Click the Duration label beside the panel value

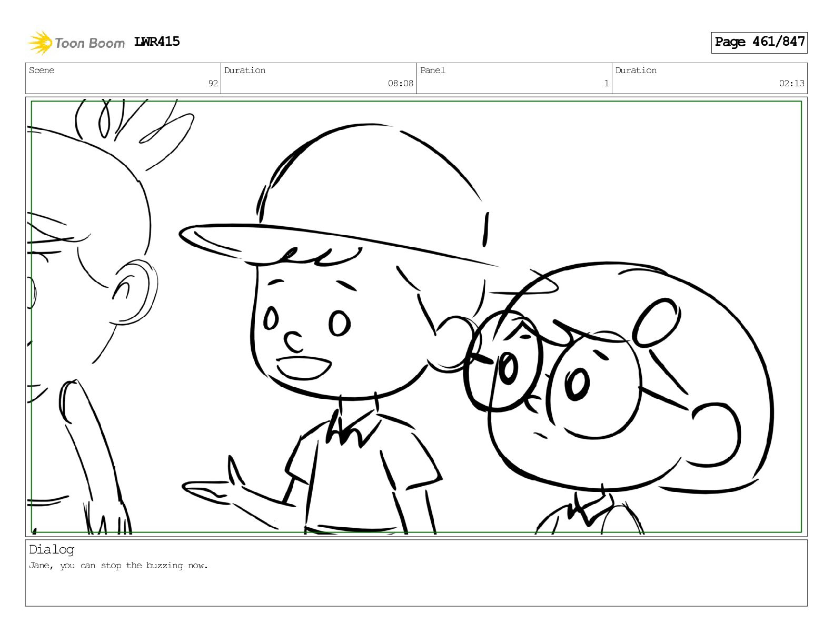(x=636, y=71)
